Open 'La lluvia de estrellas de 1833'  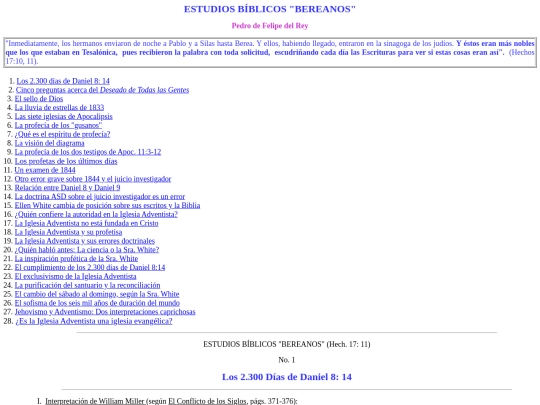(59, 107)
